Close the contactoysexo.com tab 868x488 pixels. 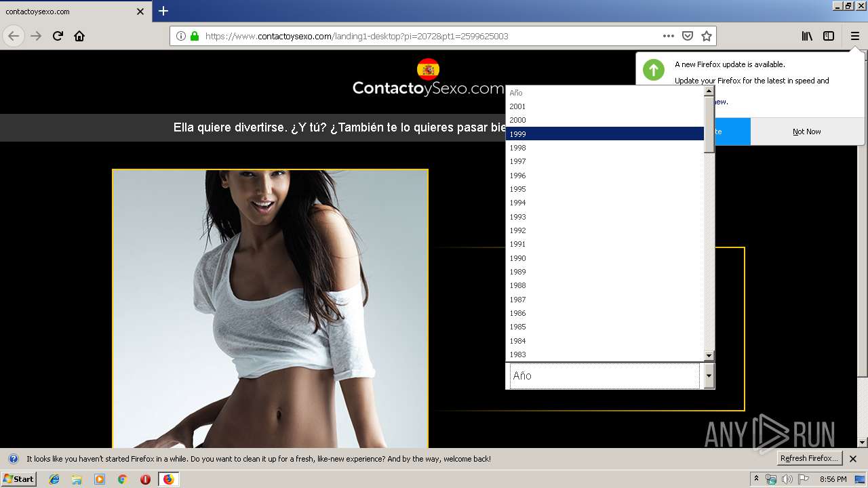click(x=140, y=12)
